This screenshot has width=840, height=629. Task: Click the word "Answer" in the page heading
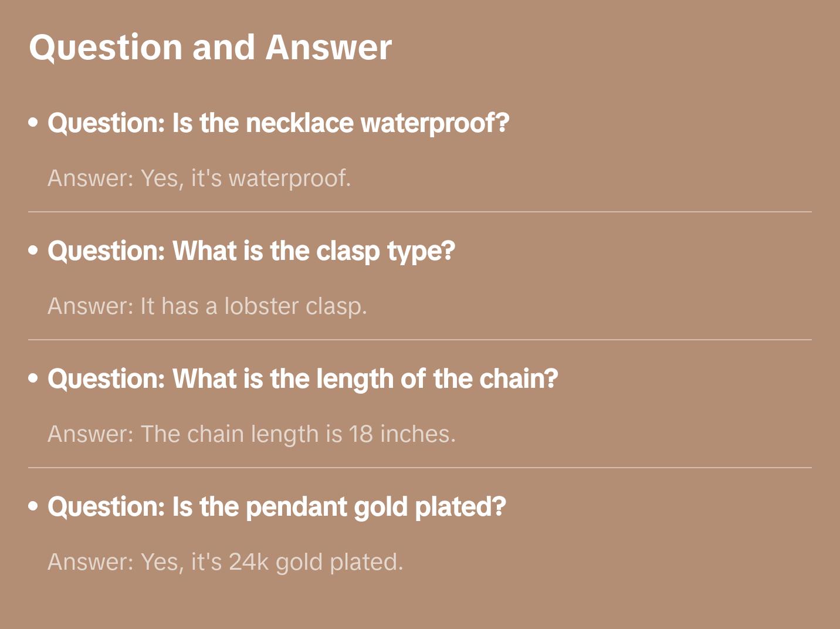[328, 47]
